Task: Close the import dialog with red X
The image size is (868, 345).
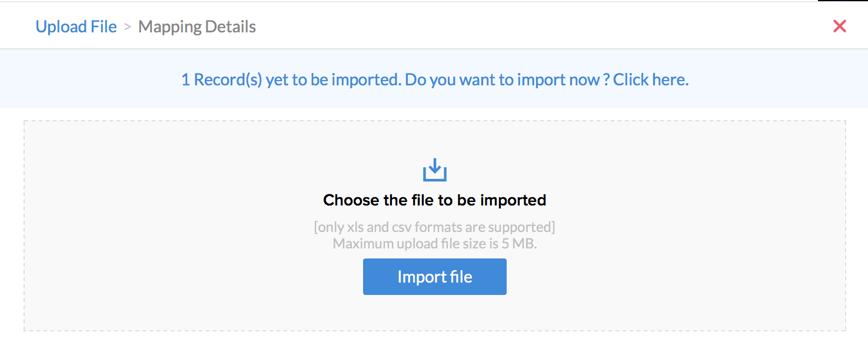Action: tap(839, 26)
